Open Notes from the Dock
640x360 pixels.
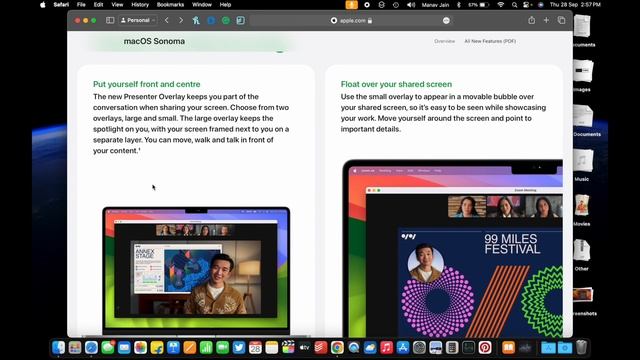point(271,347)
